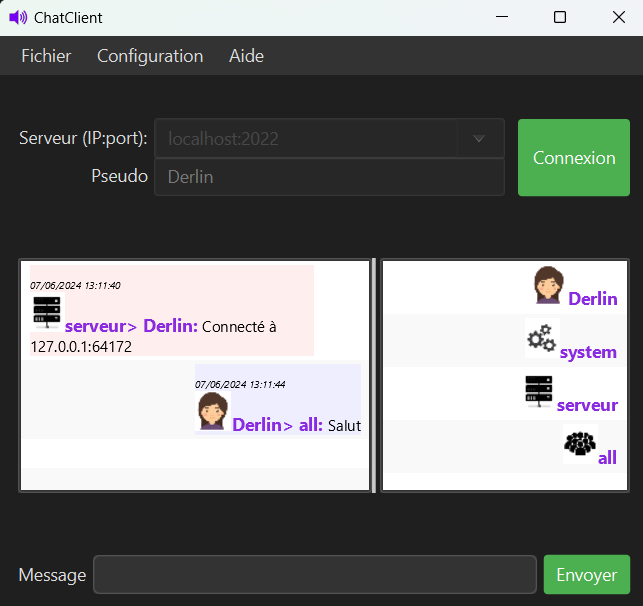The width and height of the screenshot is (643, 606).
Task: Click the group icon beside all
Action: point(580,444)
